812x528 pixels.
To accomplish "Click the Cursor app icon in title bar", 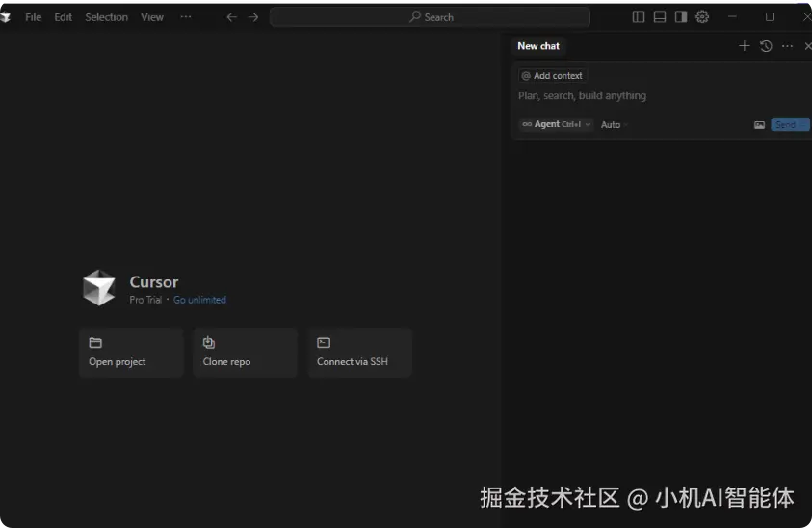I will (x=5, y=17).
